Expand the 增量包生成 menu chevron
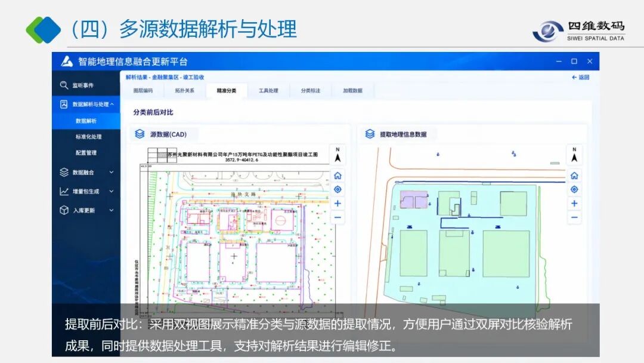The width and height of the screenshot is (644, 363). 112,191
